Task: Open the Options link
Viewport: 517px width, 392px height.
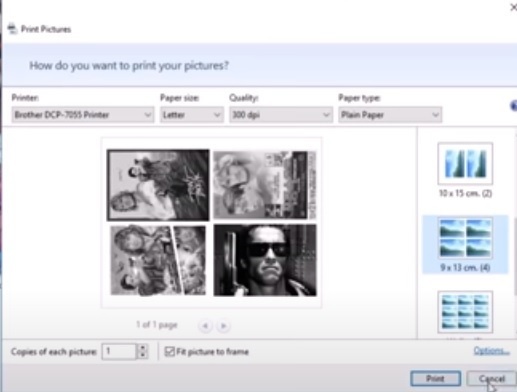Action: click(491, 351)
